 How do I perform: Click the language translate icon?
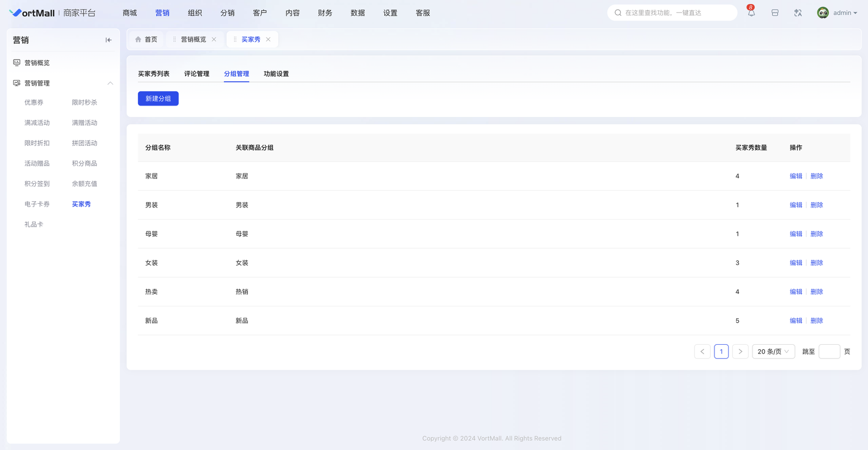(797, 13)
